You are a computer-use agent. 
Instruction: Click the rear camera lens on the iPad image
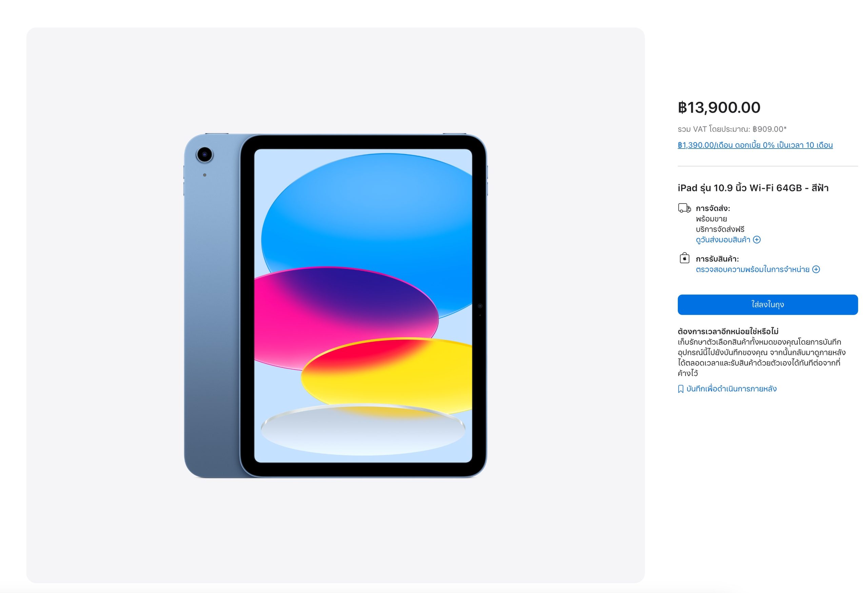[x=204, y=154]
